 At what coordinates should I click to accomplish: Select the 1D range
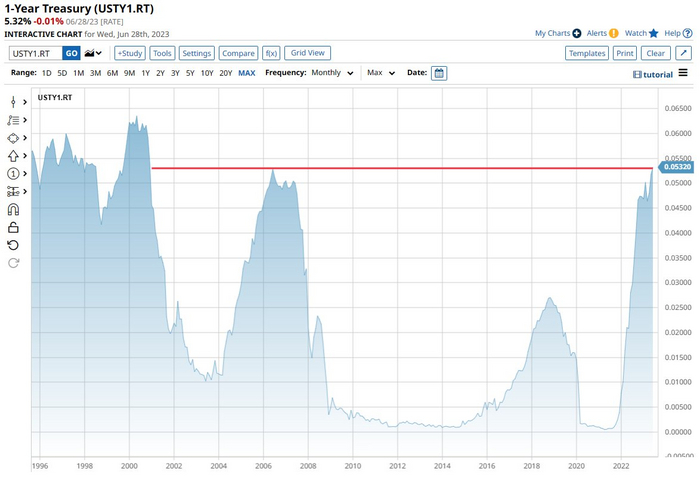click(x=46, y=73)
